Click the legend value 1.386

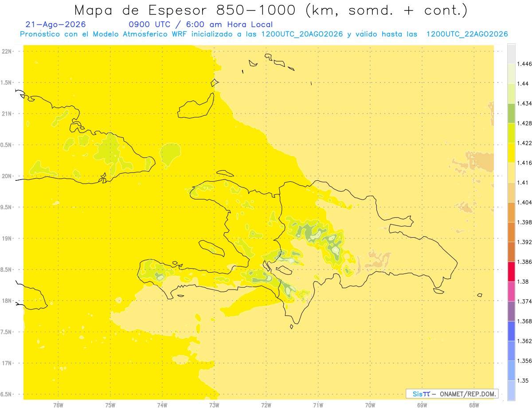[524, 262]
